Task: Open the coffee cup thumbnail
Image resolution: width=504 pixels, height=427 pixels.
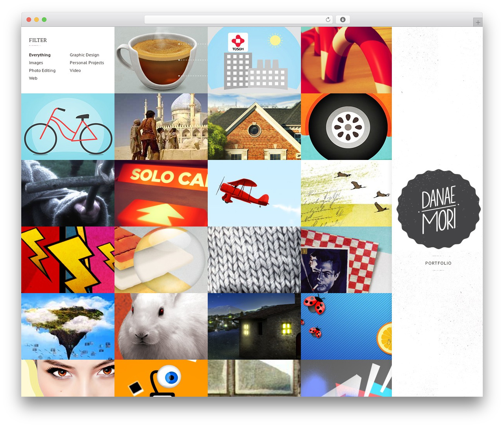Action: pyautogui.click(x=161, y=60)
